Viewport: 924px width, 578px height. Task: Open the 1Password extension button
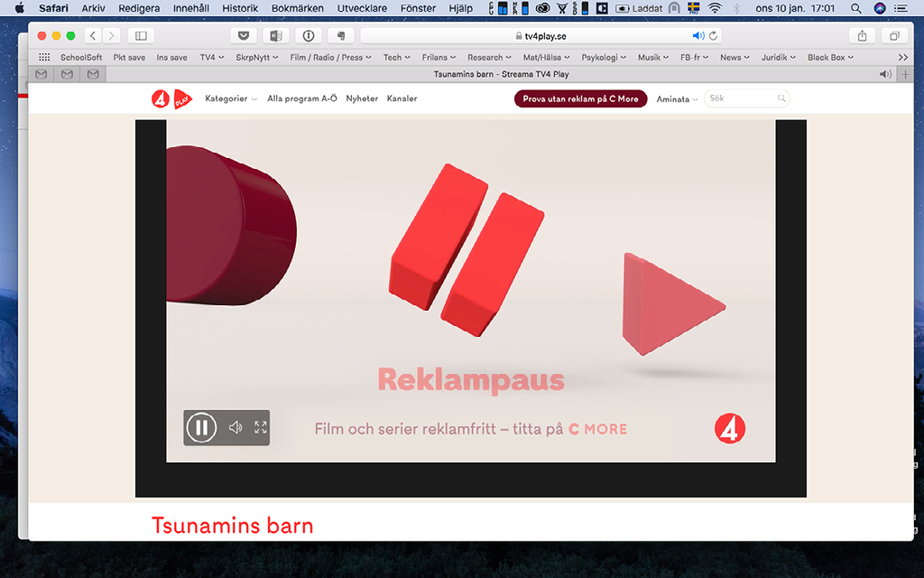[309, 36]
